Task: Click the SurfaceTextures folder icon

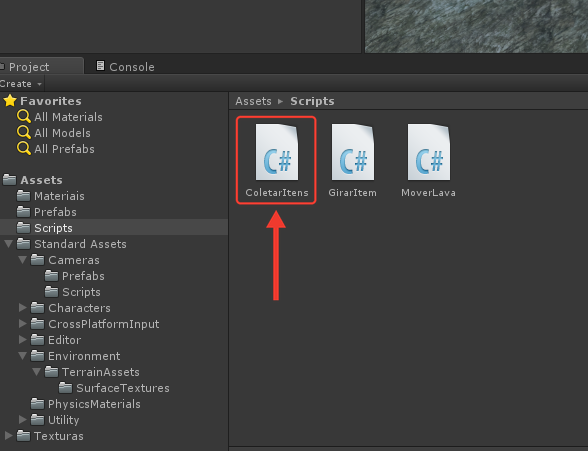Action: pyautogui.click(x=66, y=388)
